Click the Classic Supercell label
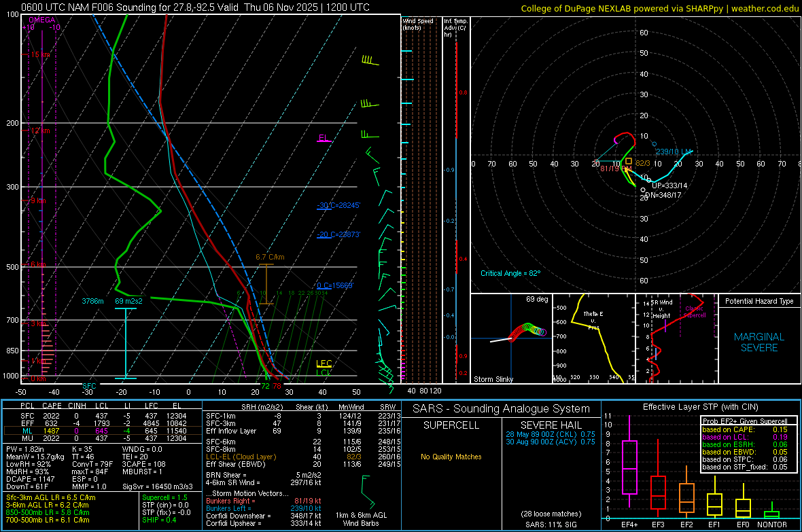Screen dimensions: 802x532 695,312
